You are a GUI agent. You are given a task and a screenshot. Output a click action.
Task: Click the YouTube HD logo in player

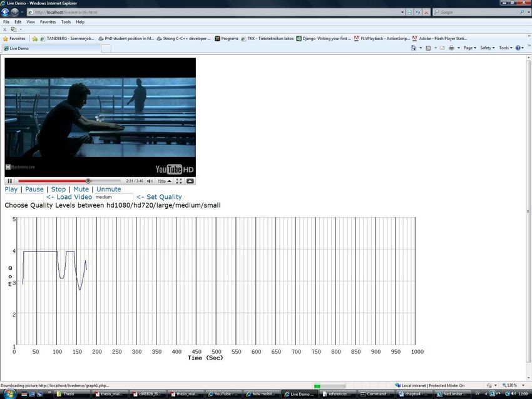point(175,169)
